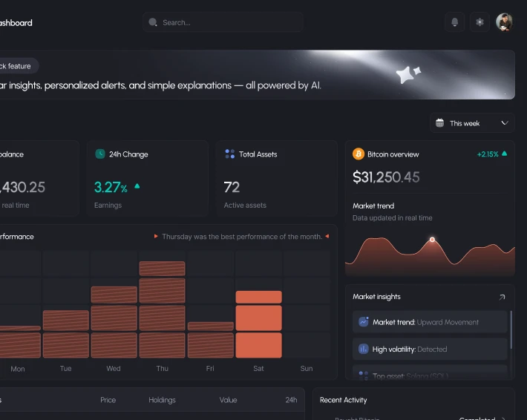The width and height of the screenshot is (527, 420).
Task: Open the Market trend: Upward Movement row
Action: point(430,322)
